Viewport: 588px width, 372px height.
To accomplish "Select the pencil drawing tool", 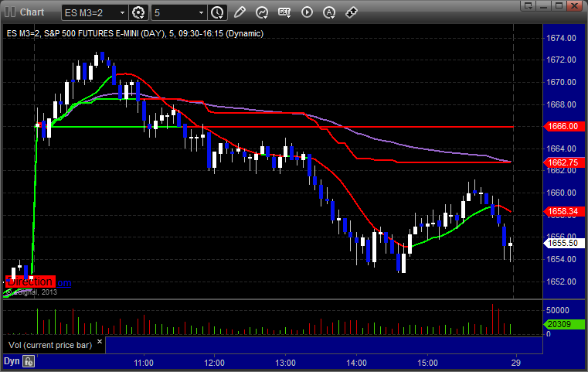I will pos(240,12).
